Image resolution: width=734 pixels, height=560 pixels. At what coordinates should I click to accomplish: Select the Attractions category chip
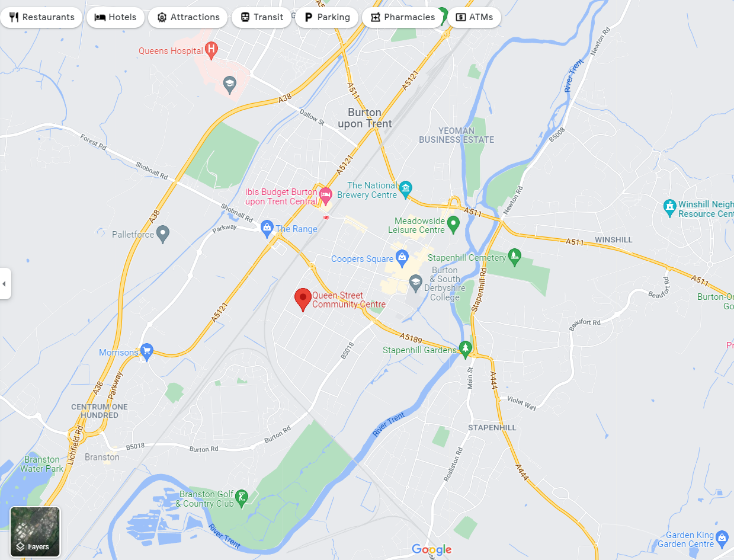188,17
